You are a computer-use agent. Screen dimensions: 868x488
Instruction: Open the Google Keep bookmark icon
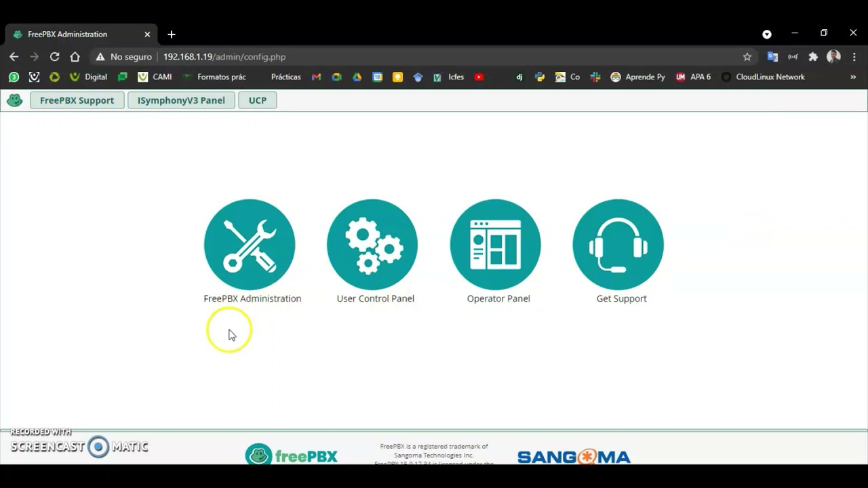point(397,77)
